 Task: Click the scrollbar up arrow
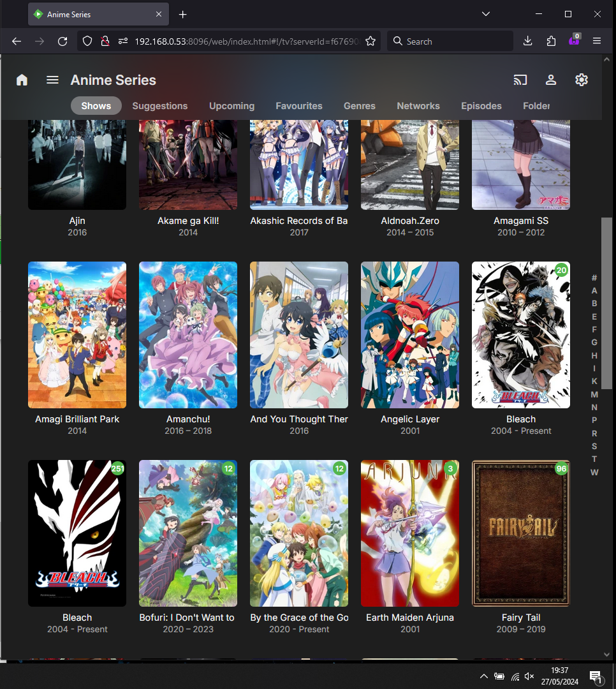click(607, 59)
